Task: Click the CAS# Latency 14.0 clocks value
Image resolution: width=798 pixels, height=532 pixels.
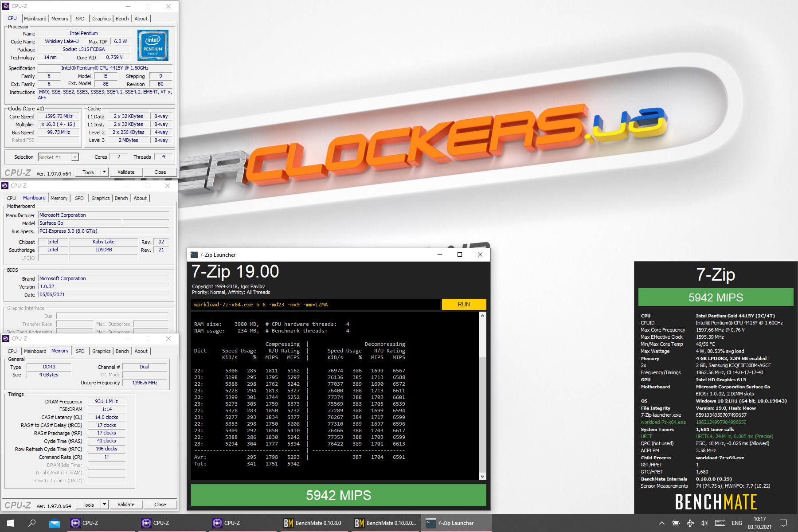Action: [106, 417]
